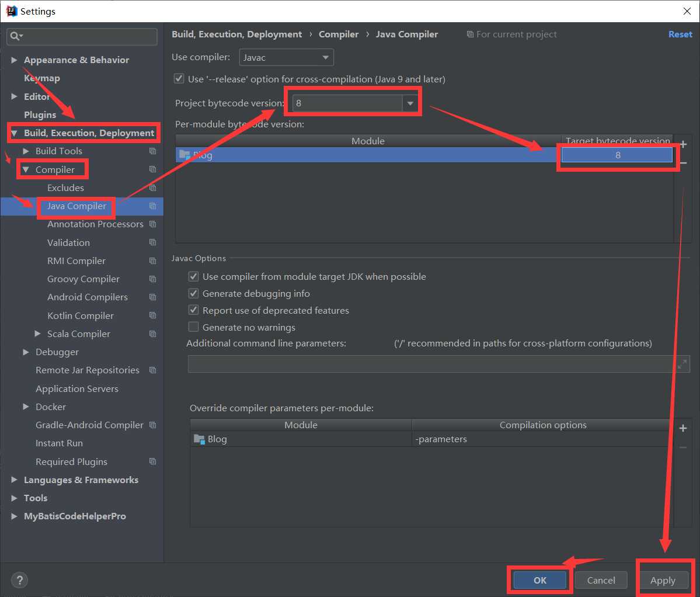This screenshot has width=700, height=597.
Task: Click project-level icon beside RMI Compiler
Action: click(x=153, y=261)
